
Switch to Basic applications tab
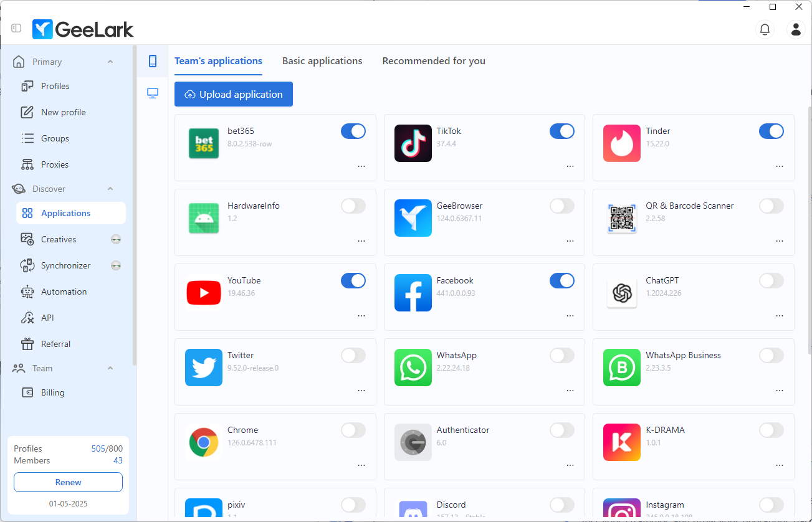pyautogui.click(x=322, y=61)
